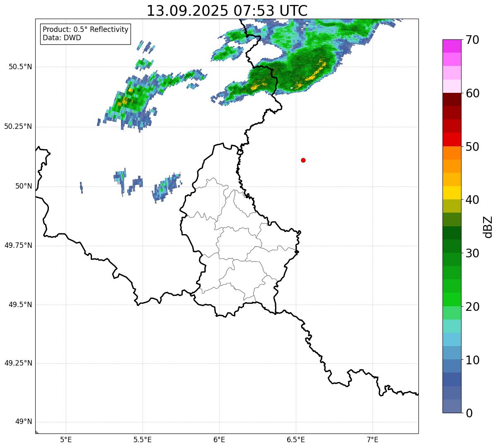The height and width of the screenshot is (448, 498).
Task: Click the colorbar tick label 40
Action: coord(472,200)
